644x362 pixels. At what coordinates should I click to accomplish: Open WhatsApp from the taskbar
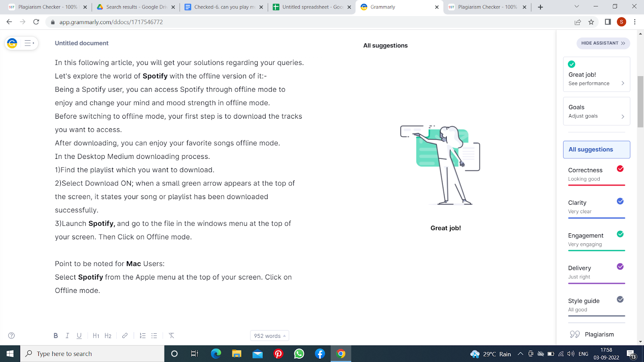(299, 354)
